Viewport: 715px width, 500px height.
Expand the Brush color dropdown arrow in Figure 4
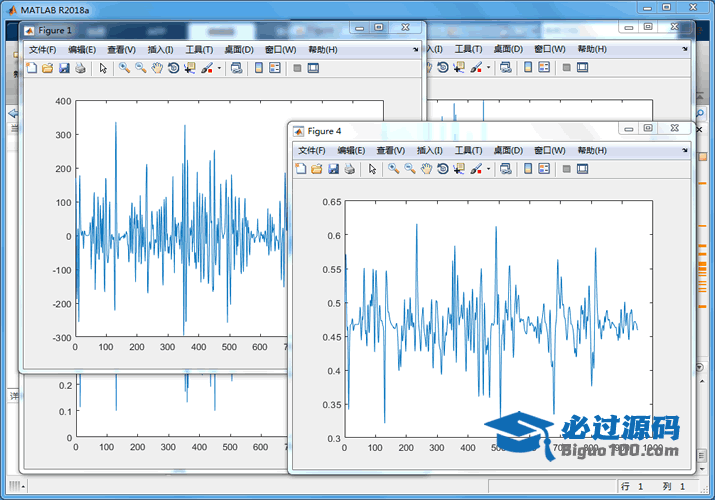(x=489, y=169)
